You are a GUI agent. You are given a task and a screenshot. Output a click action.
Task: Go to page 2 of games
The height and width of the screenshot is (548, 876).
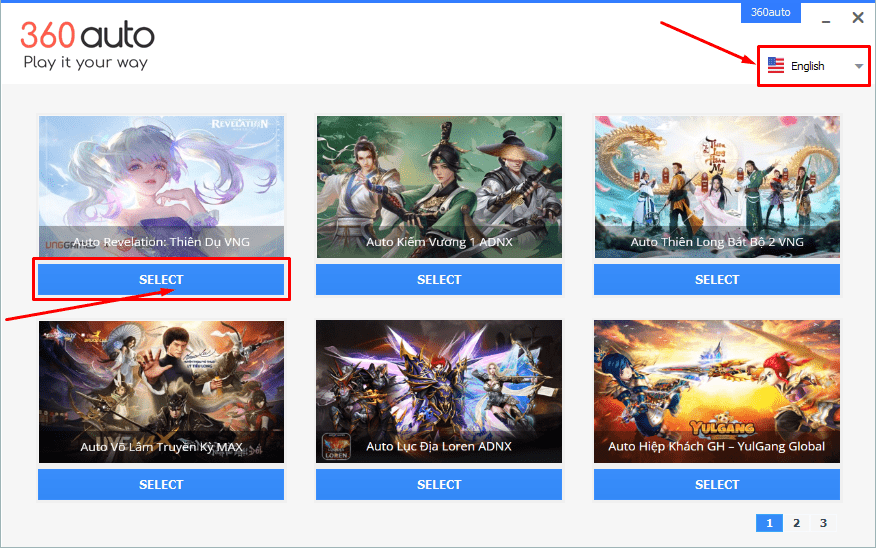pos(796,523)
